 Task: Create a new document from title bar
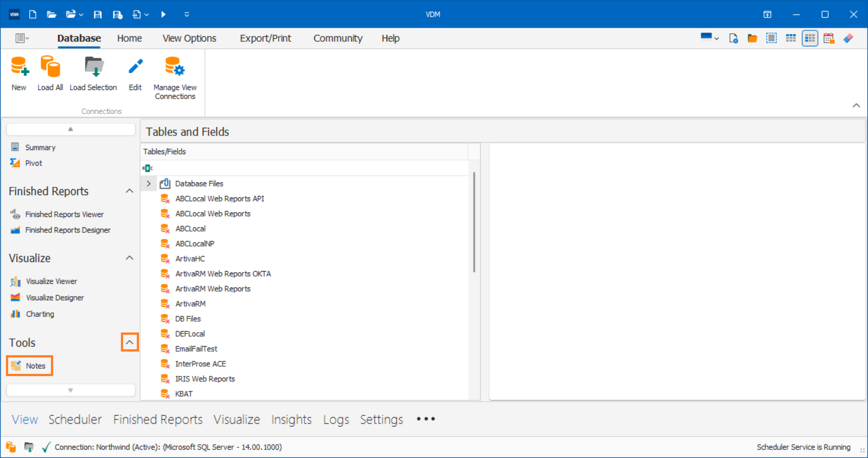(33, 15)
